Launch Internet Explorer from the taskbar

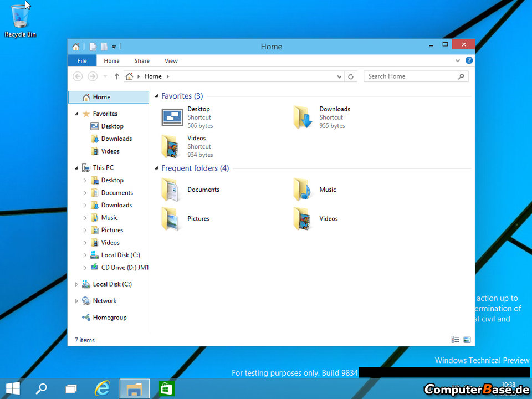(x=103, y=388)
